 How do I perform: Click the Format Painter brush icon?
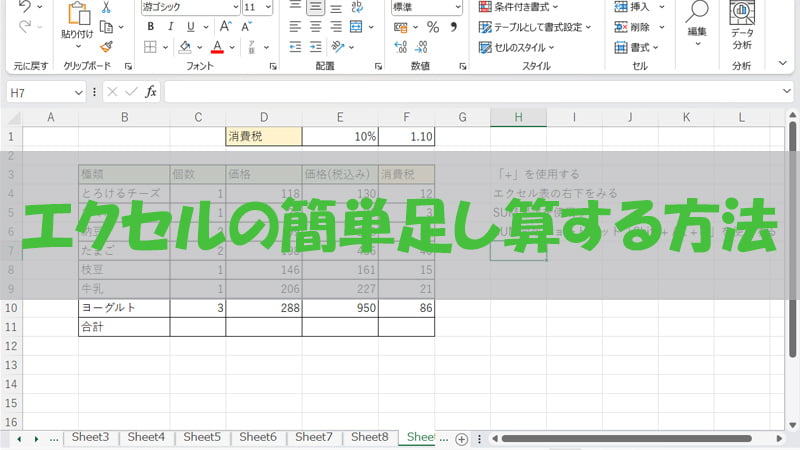tap(106, 46)
